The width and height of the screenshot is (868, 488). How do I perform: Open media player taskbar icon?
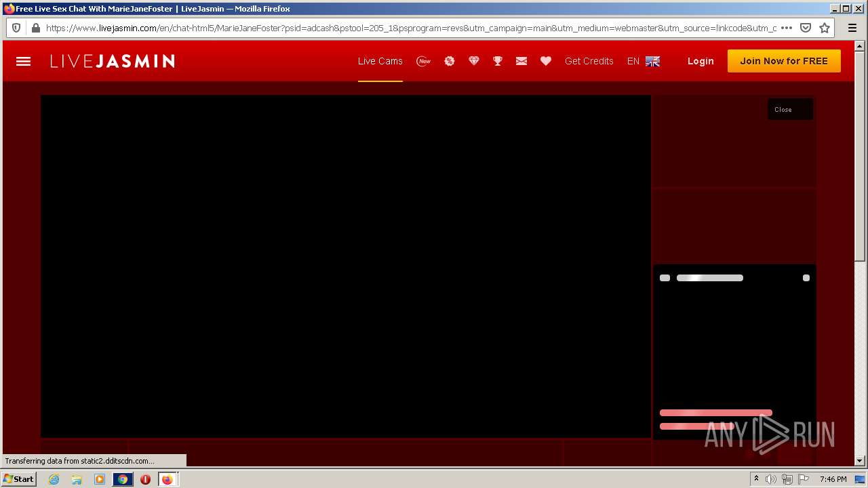click(x=100, y=479)
